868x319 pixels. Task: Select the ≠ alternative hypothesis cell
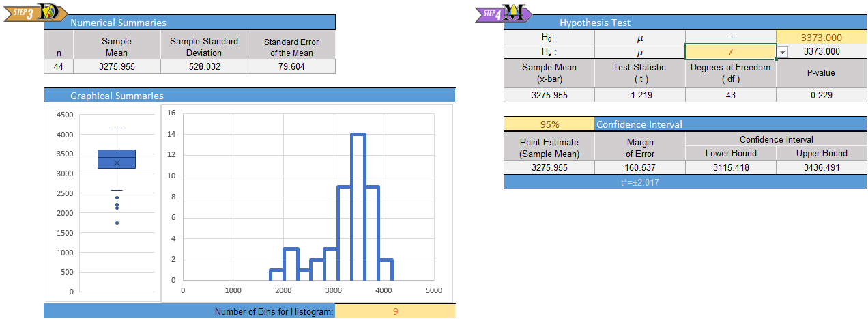[x=730, y=52]
